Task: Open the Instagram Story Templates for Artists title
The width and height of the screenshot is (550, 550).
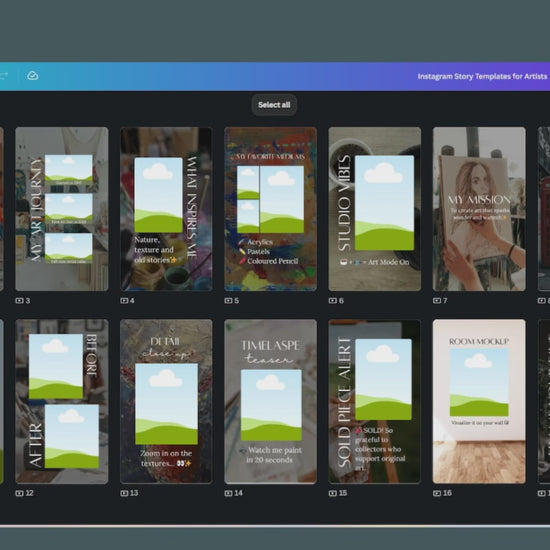Action: pyautogui.click(x=482, y=76)
